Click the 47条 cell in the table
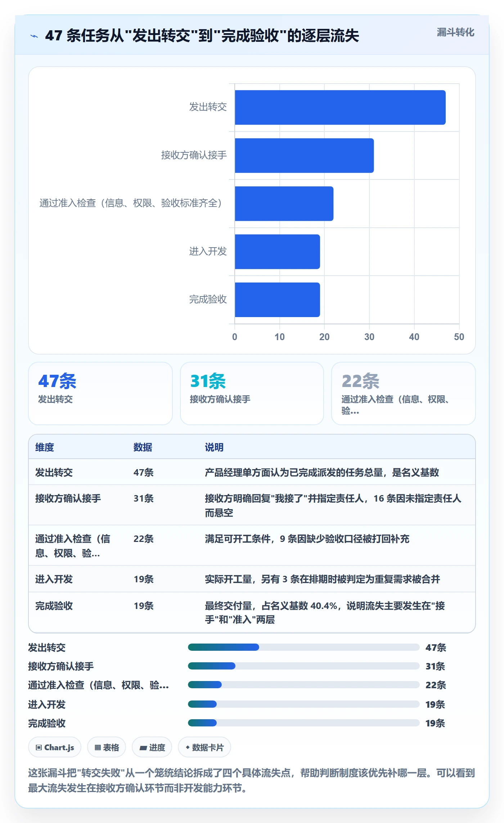504x823 pixels. click(x=144, y=472)
